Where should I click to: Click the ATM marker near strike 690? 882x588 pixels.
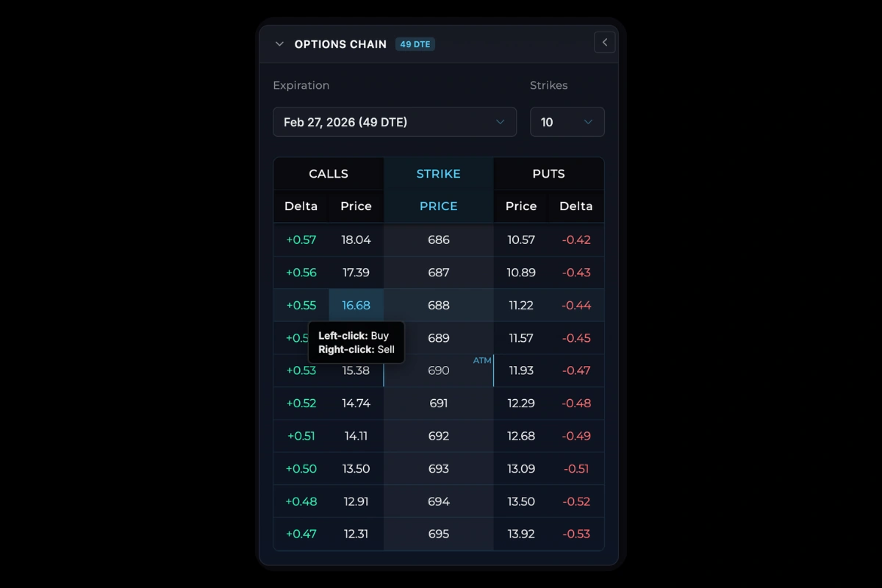(x=482, y=360)
